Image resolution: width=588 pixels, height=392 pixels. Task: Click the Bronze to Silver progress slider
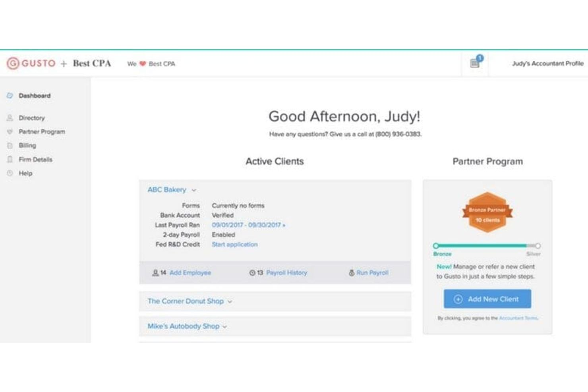point(487,245)
